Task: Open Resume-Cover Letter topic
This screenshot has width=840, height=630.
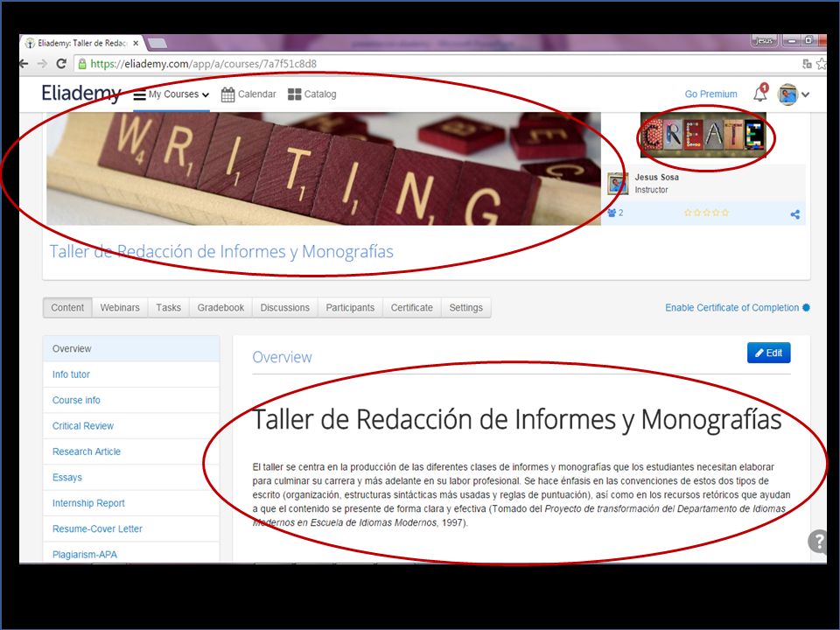Action: pyautogui.click(x=131, y=528)
